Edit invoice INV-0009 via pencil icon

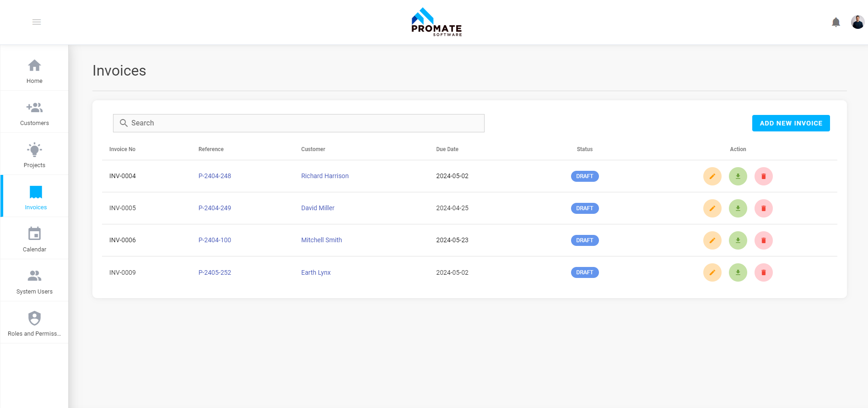[712, 272]
